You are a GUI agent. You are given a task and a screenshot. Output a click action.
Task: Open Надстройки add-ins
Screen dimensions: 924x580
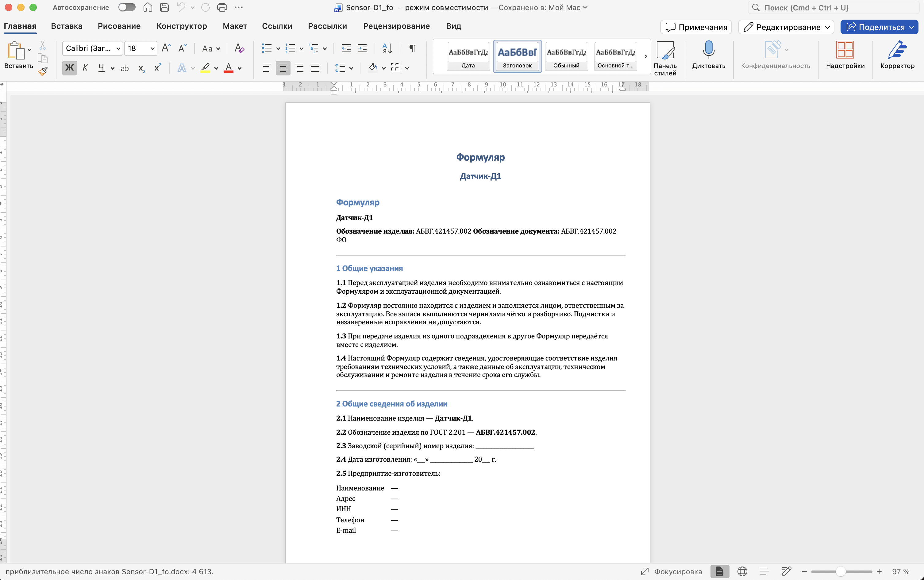[845, 55]
